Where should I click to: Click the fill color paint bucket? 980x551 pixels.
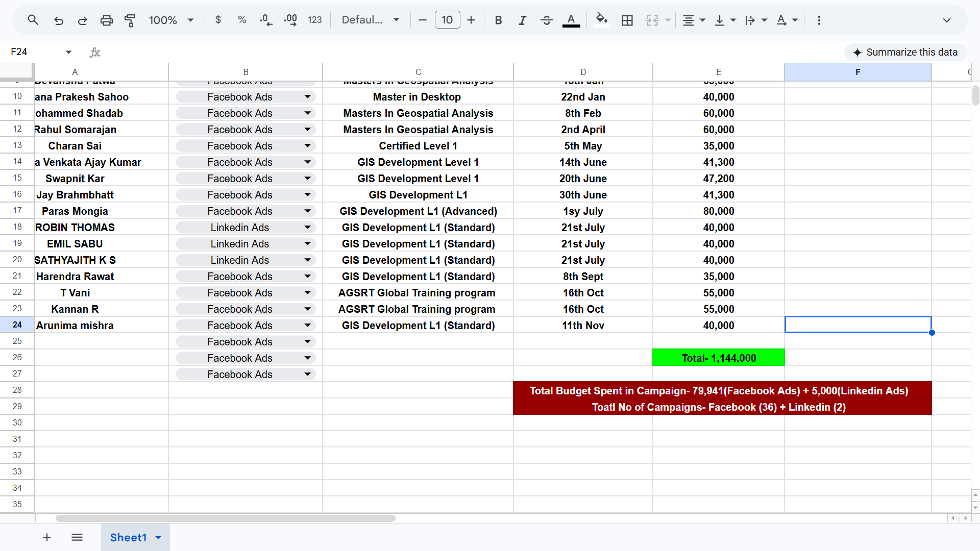602,20
